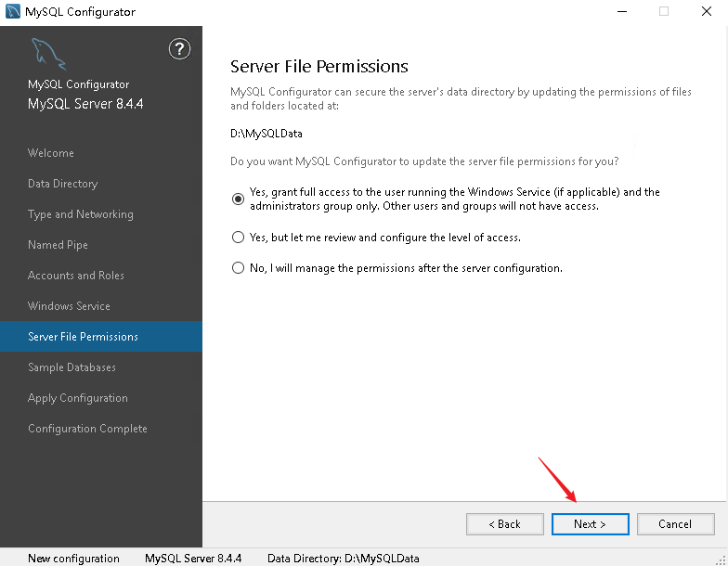Go to Sample Databases step

(71, 367)
